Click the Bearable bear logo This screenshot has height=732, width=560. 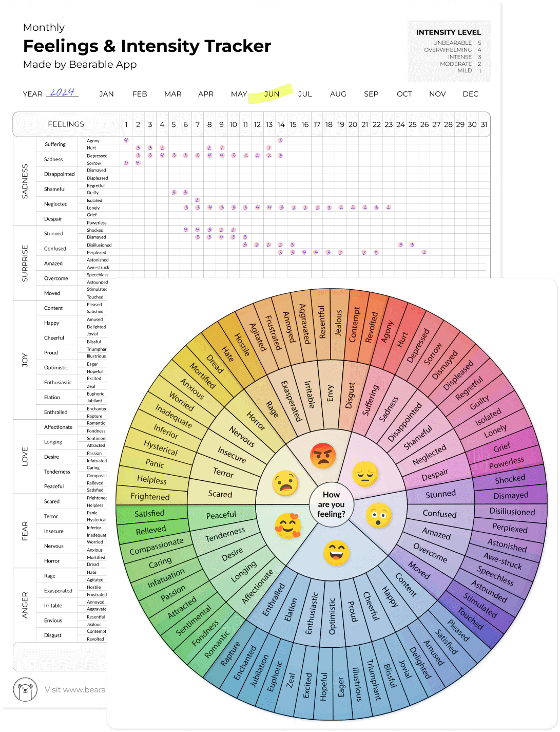tap(24, 689)
